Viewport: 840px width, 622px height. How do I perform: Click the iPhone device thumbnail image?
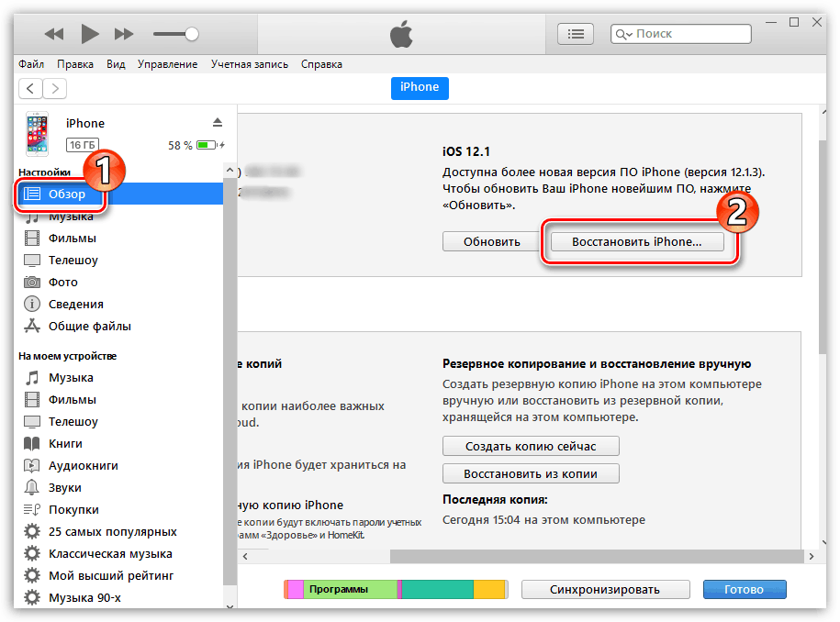point(37,134)
